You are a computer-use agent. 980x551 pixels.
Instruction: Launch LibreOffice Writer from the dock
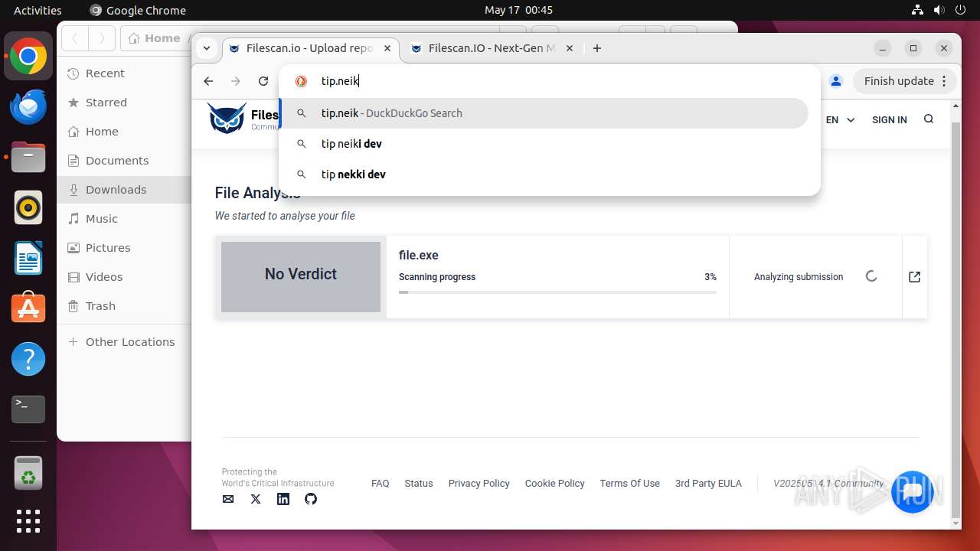28,258
